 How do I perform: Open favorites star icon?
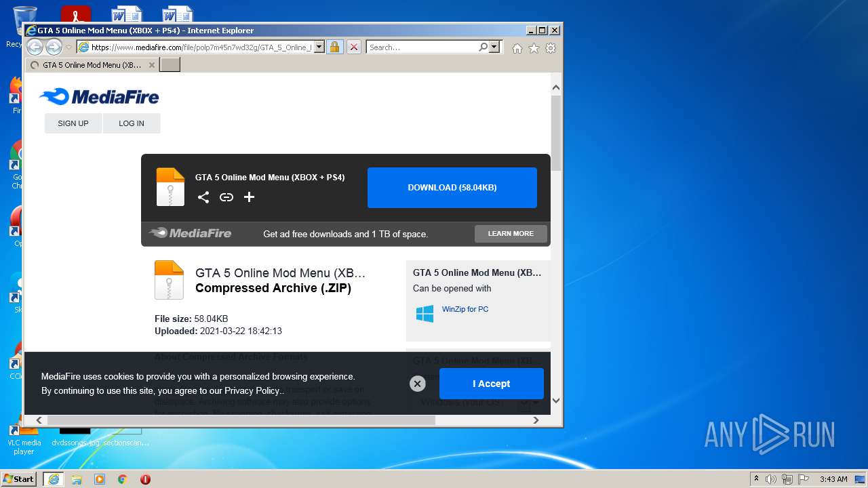click(x=534, y=48)
